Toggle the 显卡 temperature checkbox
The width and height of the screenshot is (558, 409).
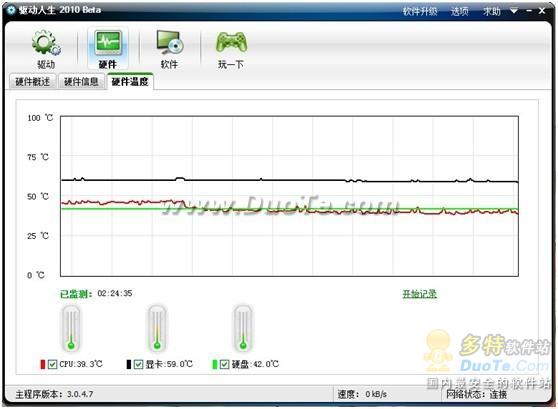point(138,364)
